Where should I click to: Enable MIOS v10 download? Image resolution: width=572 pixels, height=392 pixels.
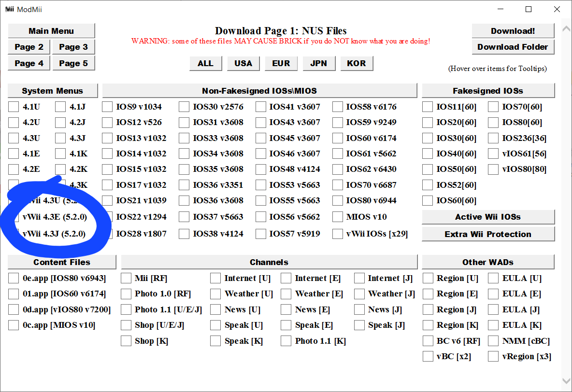point(337,217)
